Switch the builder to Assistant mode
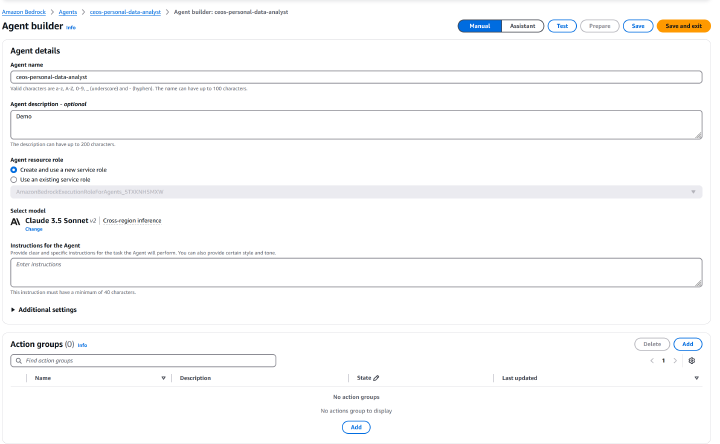The image size is (720, 444). point(521,26)
